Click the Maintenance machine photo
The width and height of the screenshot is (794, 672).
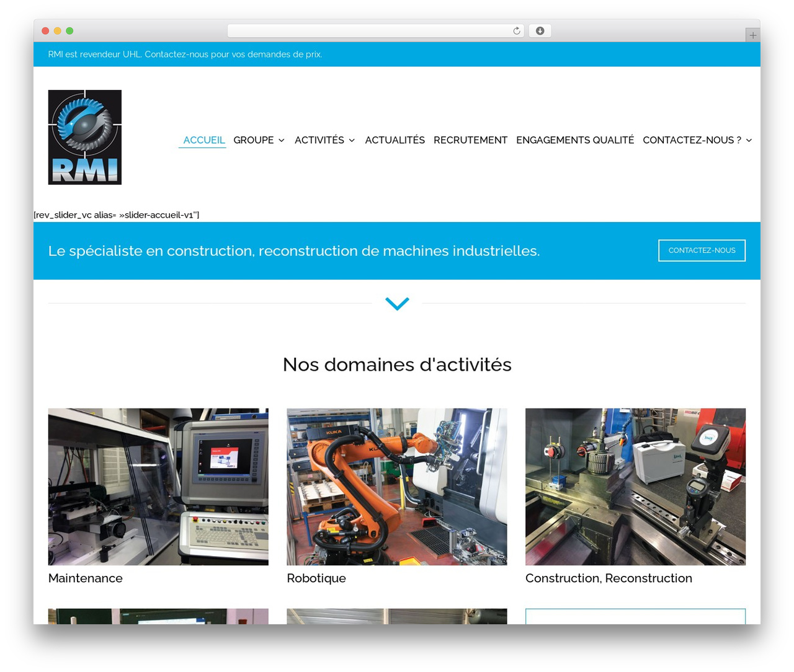(x=158, y=487)
